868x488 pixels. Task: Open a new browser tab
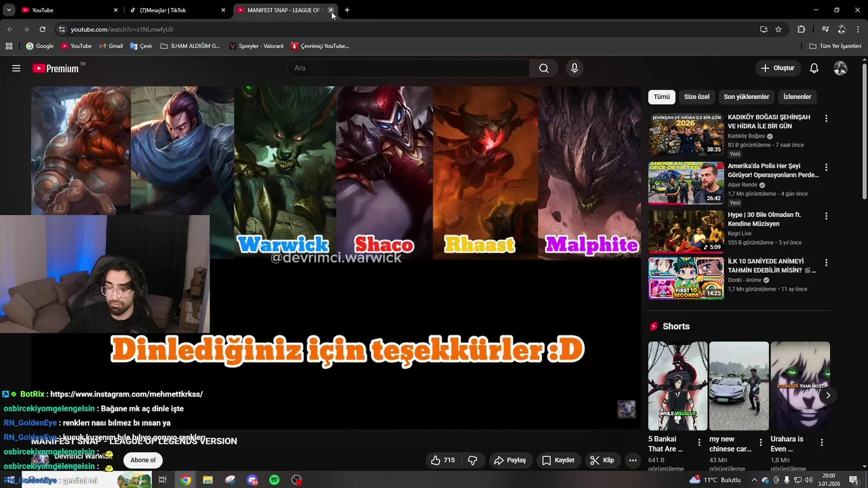tap(347, 10)
